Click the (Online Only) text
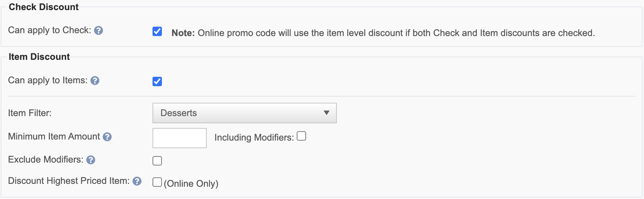The height and width of the screenshot is (199, 644). coord(191,184)
